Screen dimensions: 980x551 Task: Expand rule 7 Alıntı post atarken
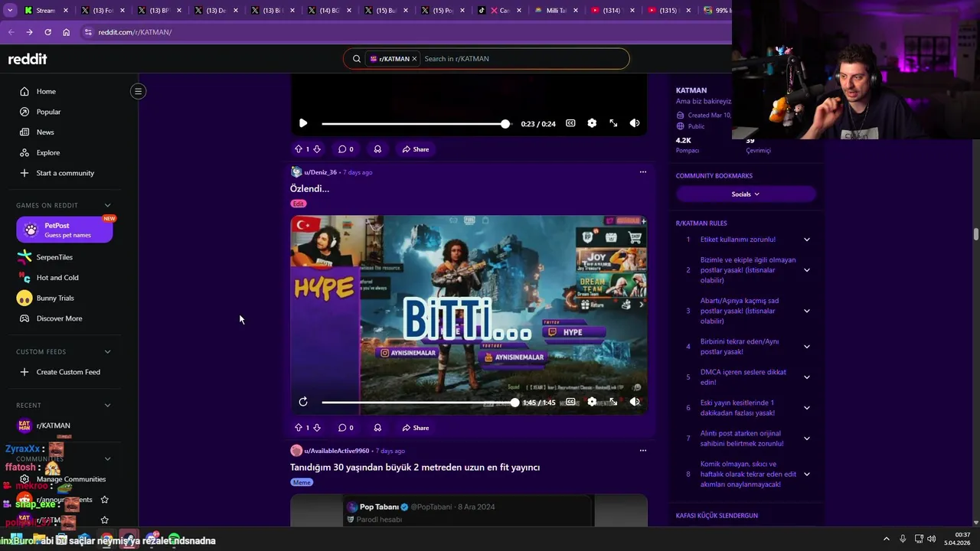[806, 439]
